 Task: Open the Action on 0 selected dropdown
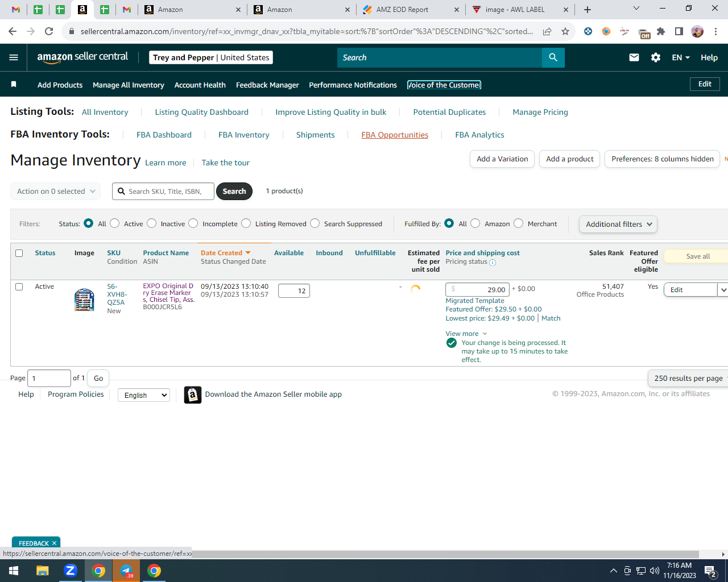56,192
